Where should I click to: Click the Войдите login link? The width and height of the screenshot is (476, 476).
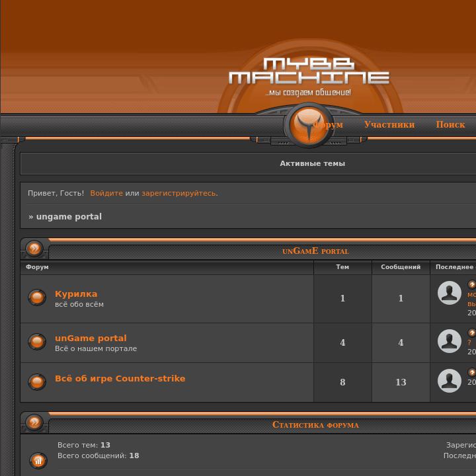[106, 193]
